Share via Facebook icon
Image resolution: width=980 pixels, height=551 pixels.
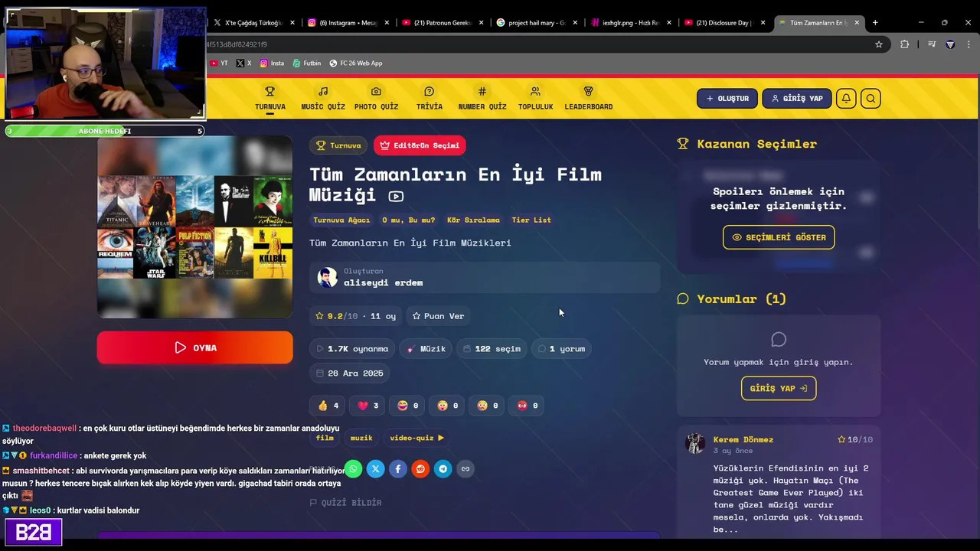tap(398, 469)
